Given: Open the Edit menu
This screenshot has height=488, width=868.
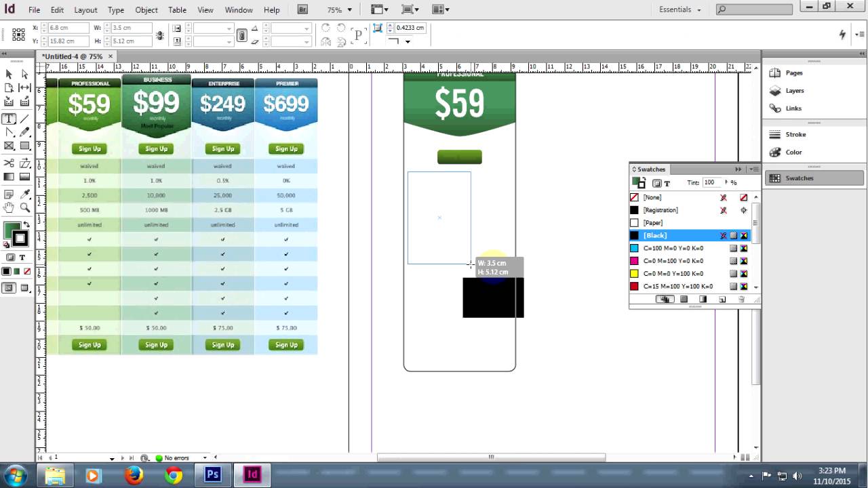Looking at the screenshot, I should (x=57, y=10).
